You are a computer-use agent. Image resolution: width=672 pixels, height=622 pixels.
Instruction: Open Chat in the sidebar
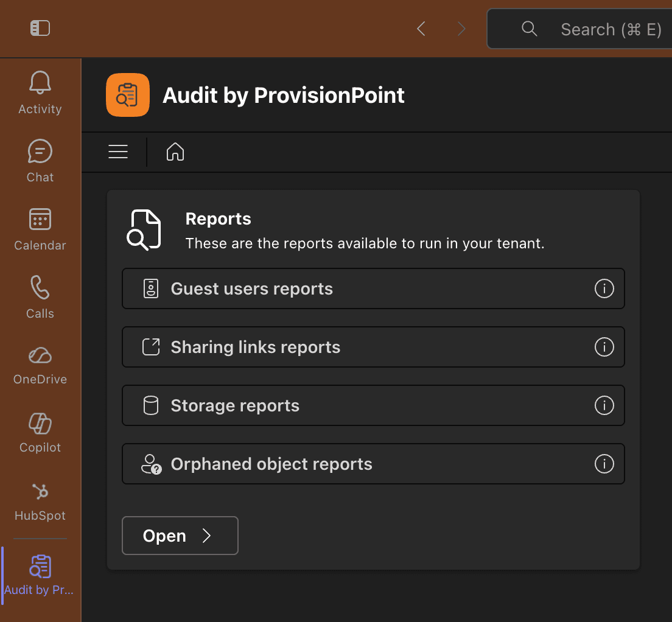pos(40,161)
